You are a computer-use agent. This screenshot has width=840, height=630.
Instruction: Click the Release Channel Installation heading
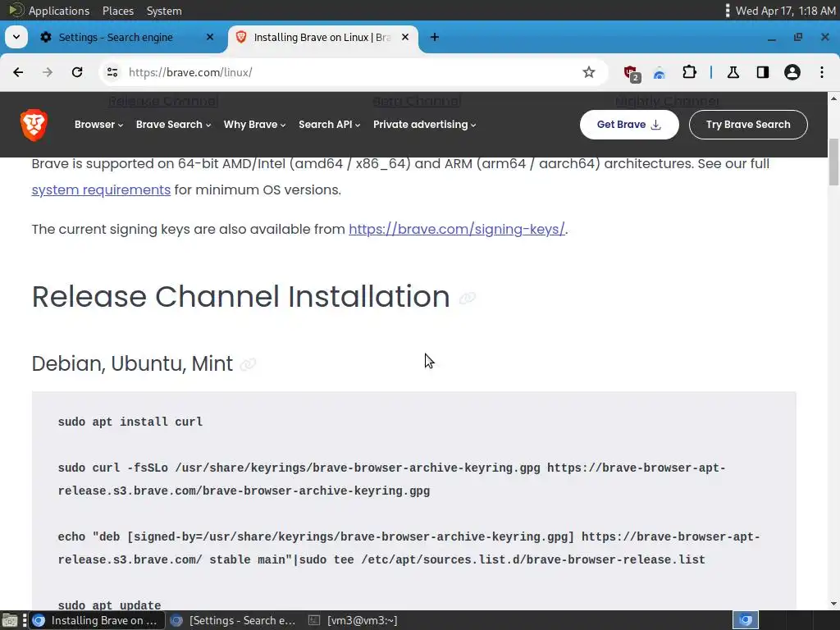240,297
